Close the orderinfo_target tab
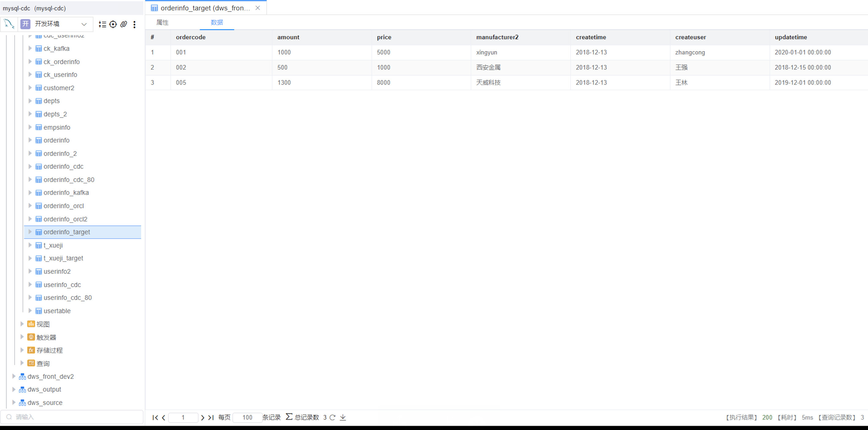The width and height of the screenshot is (868, 430). [x=258, y=8]
